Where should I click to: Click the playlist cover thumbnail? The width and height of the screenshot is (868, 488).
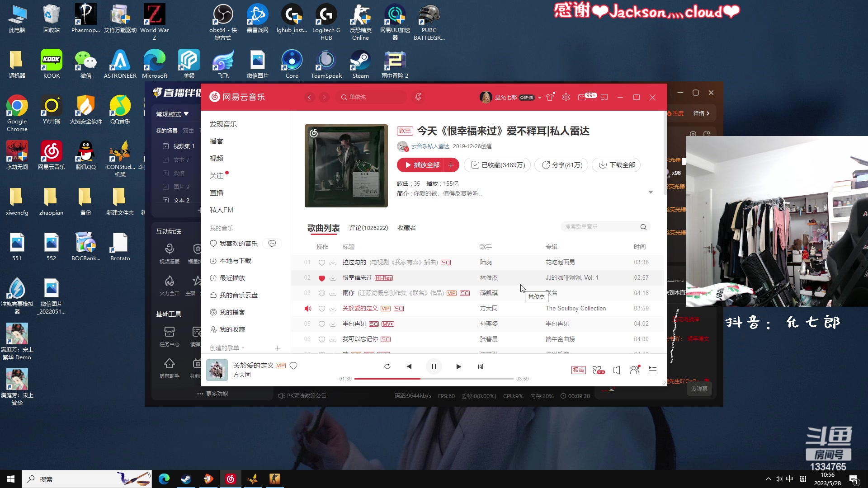click(x=346, y=166)
